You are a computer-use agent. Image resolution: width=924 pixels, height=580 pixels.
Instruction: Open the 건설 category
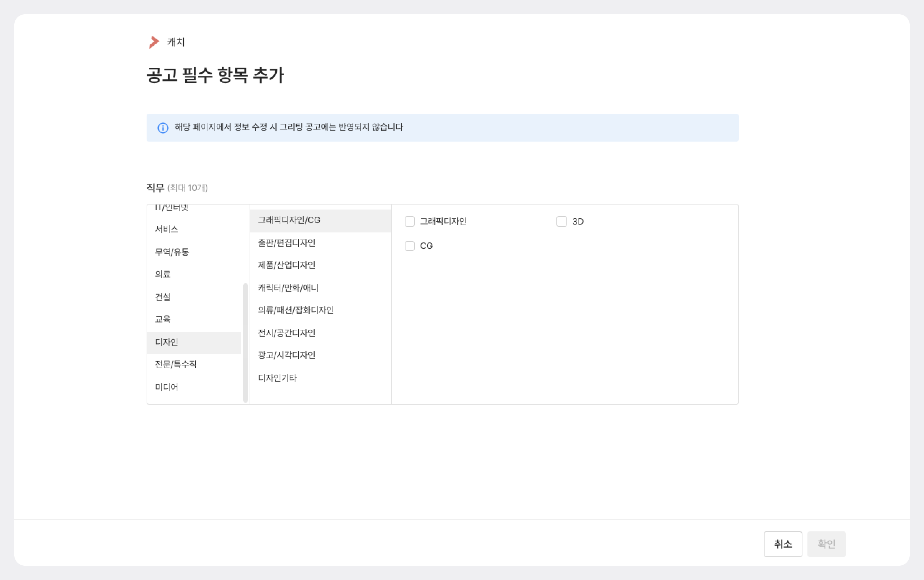tap(163, 297)
